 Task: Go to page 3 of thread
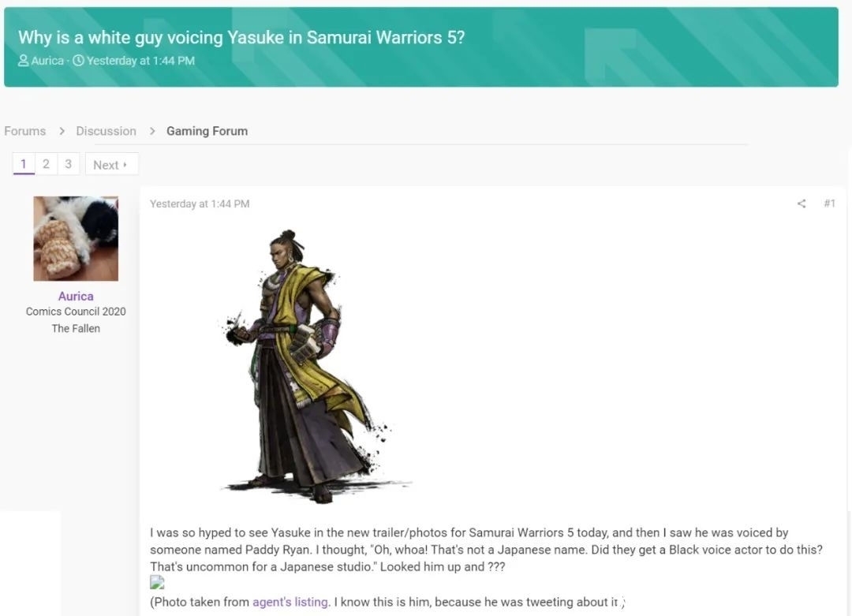[x=69, y=164]
